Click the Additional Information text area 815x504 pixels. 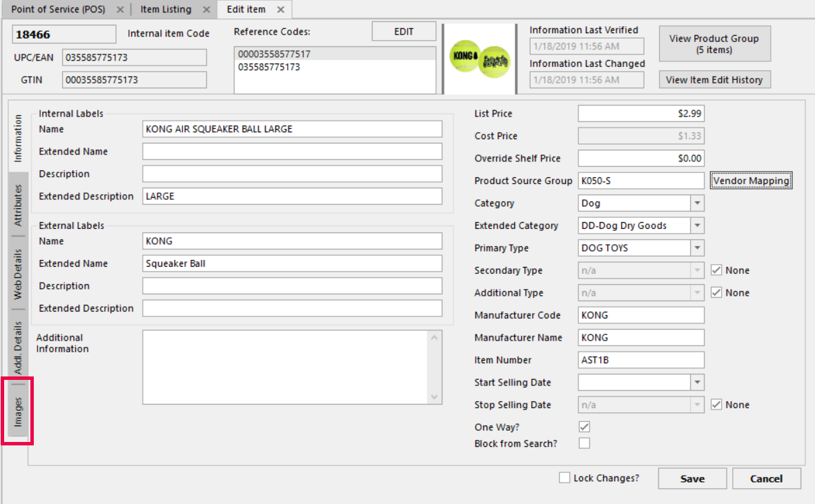point(286,367)
